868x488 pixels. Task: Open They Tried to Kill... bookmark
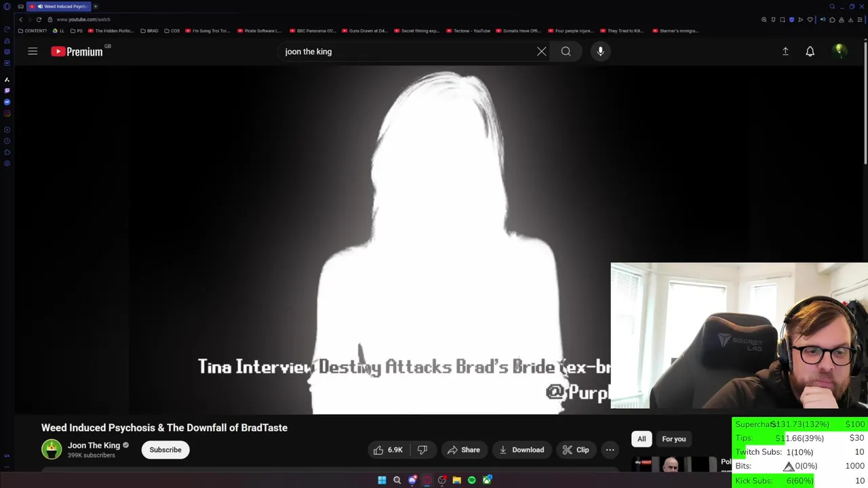pyautogui.click(x=623, y=30)
